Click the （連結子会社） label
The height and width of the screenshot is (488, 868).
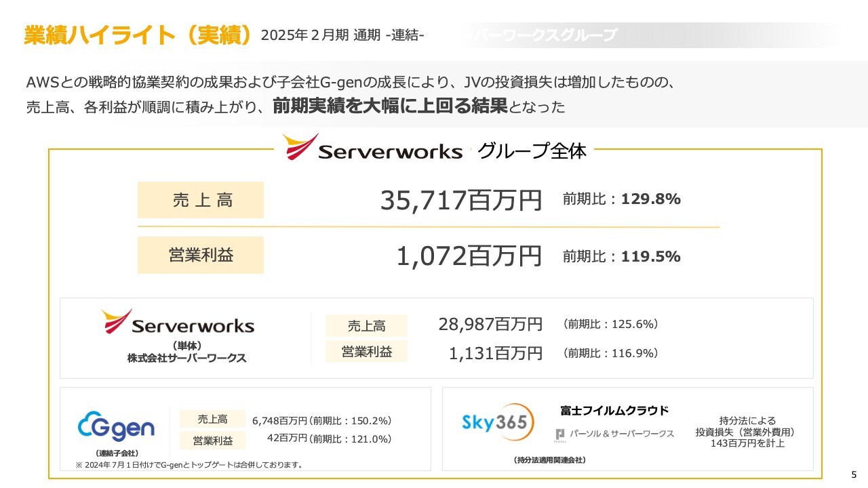click(118, 453)
